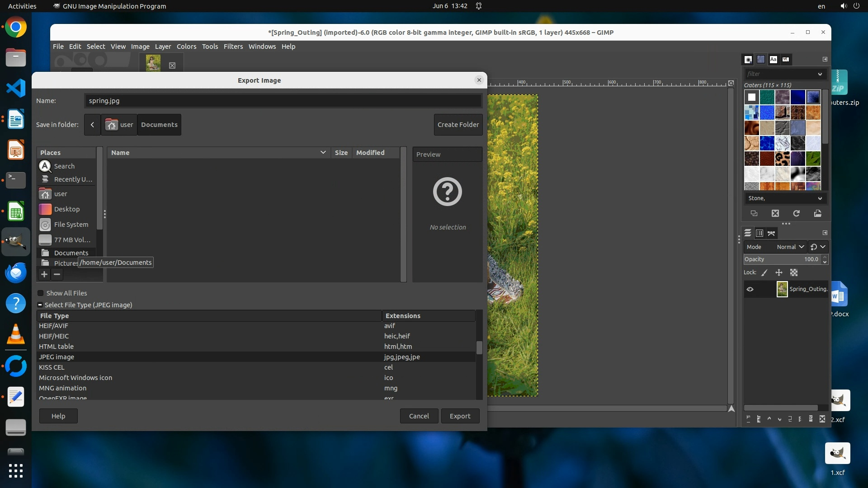Open pattern as image icon
Image resolution: width=868 pixels, height=488 pixels.
coord(818,213)
